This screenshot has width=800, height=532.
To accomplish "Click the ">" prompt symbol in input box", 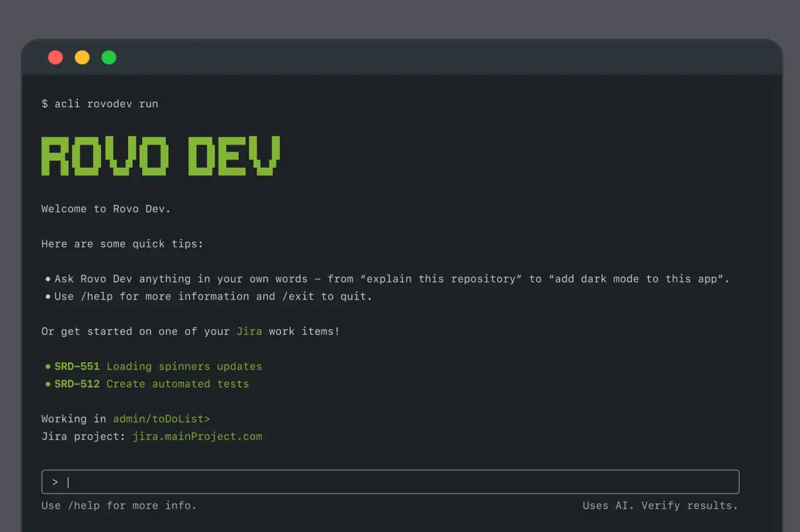I will pyautogui.click(x=55, y=482).
